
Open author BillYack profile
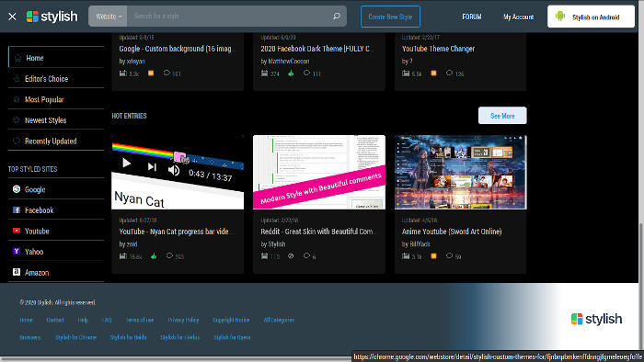(x=420, y=243)
